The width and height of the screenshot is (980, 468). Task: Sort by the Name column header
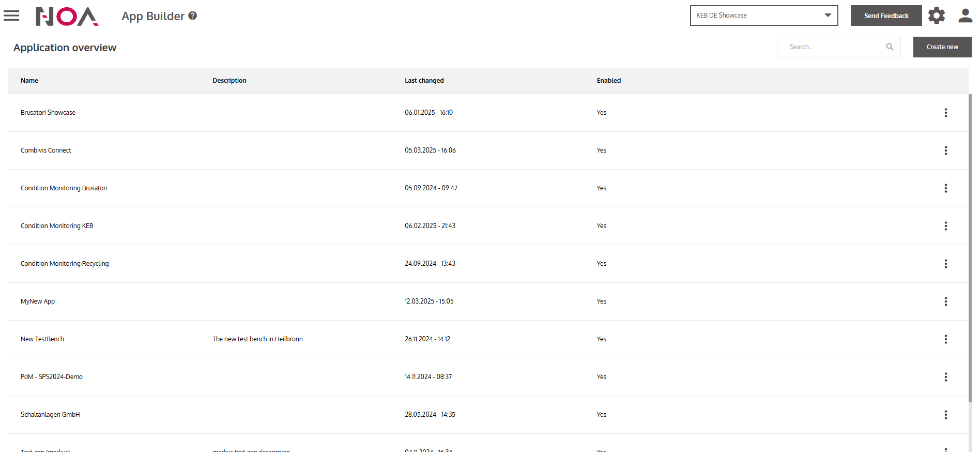(29, 81)
